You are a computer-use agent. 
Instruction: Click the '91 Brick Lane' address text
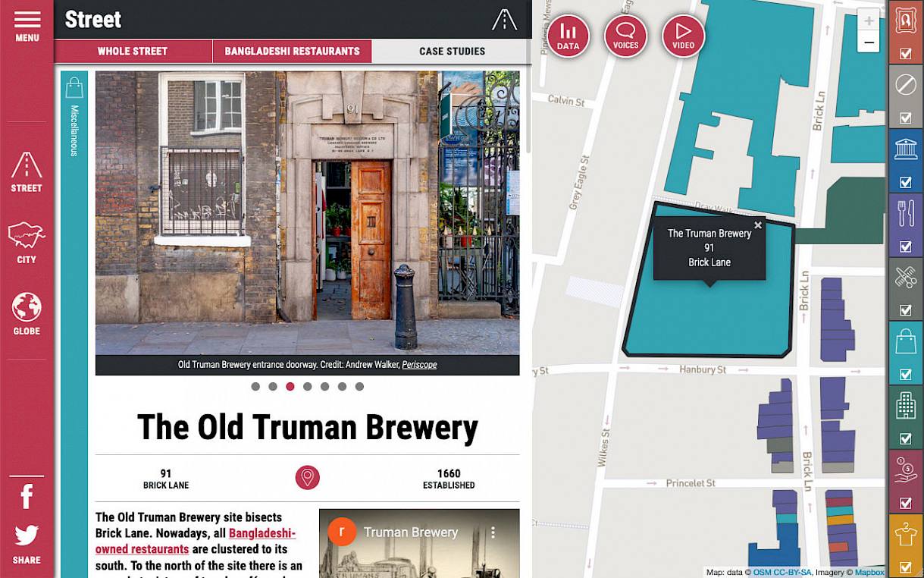coord(166,479)
